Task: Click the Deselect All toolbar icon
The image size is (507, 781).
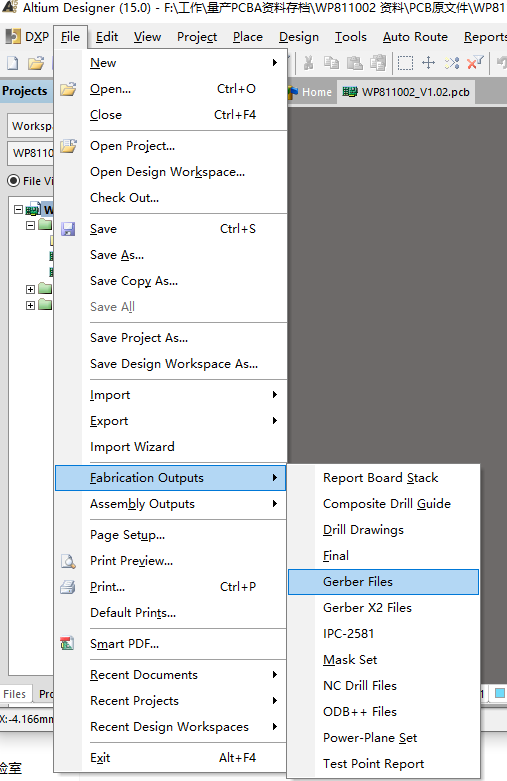Action: pos(452,63)
